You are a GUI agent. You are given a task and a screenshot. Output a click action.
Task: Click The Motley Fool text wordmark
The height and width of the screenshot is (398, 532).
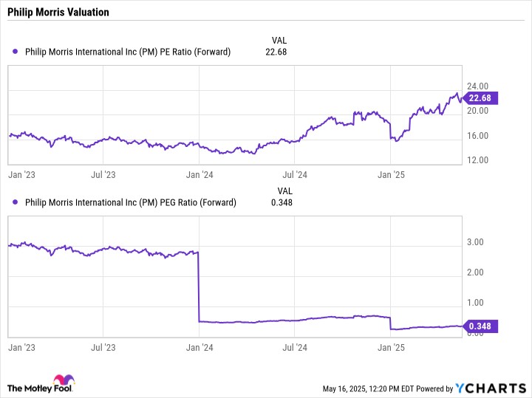pyautogui.click(x=40, y=388)
